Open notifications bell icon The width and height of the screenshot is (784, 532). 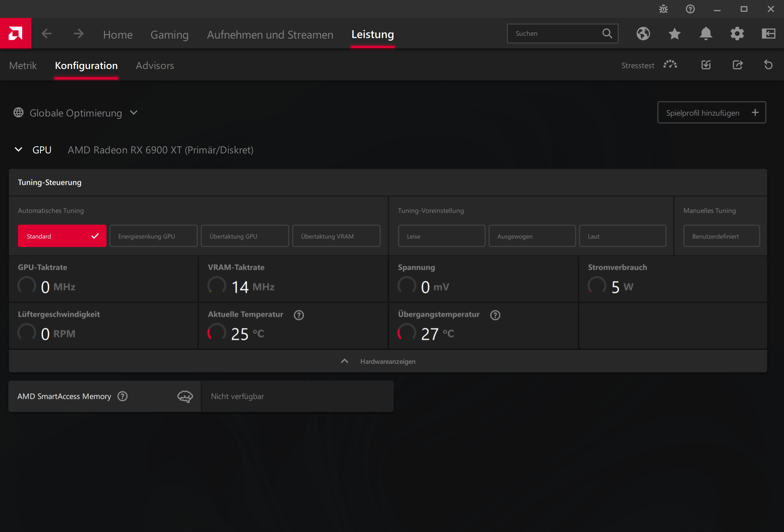706,34
